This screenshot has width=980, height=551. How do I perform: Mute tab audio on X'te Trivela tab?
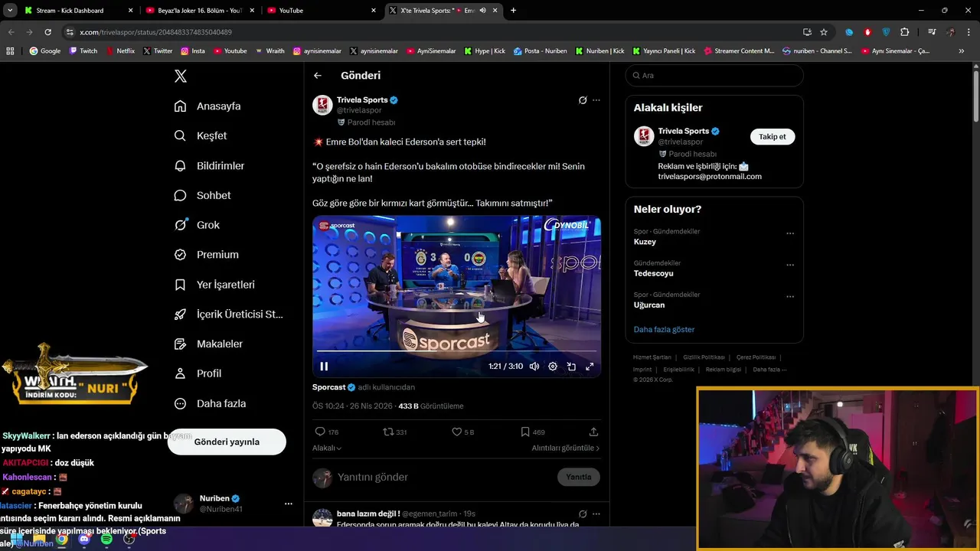click(x=482, y=11)
